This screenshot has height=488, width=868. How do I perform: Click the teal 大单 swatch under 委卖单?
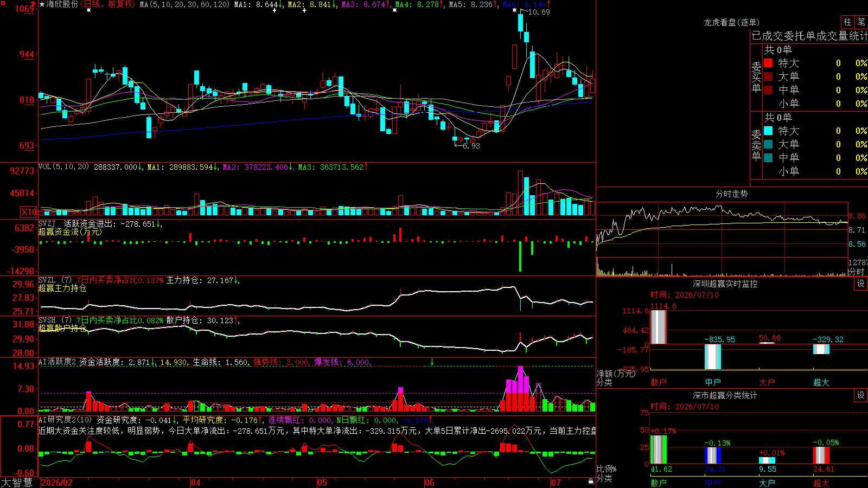tap(768, 144)
